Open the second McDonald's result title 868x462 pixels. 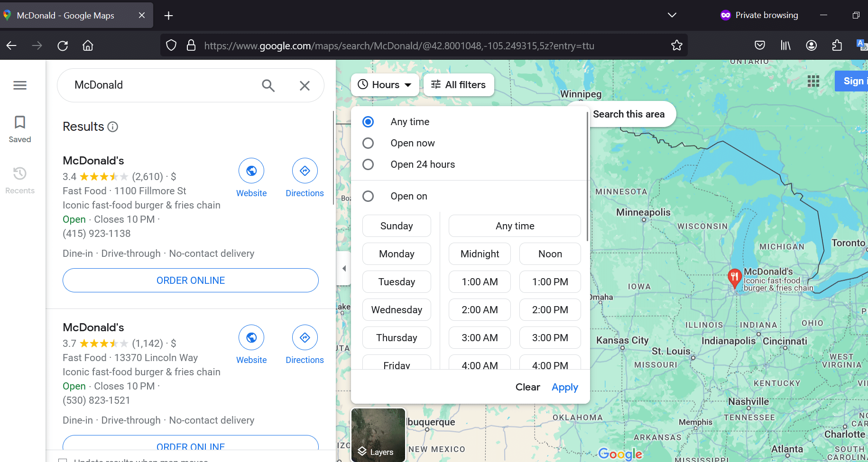(x=93, y=327)
